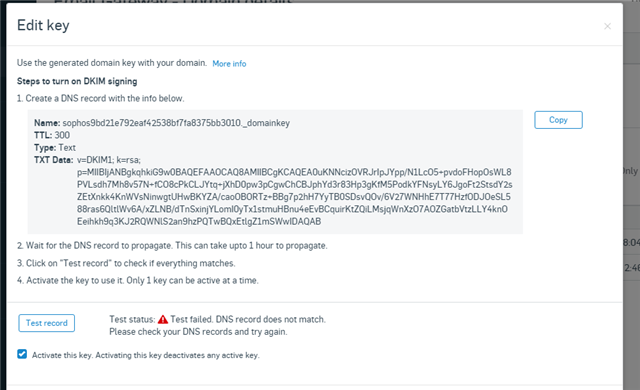Click the Test record button
This screenshot has width=640, height=390.
pyautogui.click(x=47, y=323)
